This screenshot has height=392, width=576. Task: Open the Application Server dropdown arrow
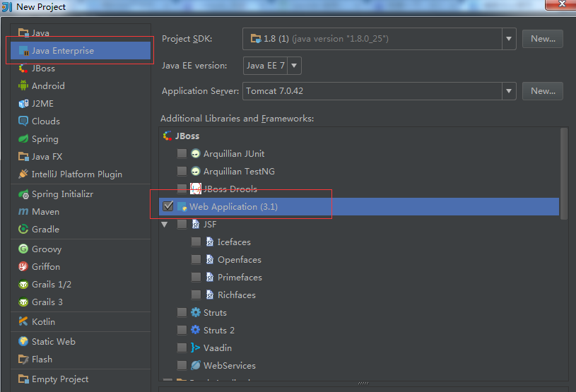509,91
